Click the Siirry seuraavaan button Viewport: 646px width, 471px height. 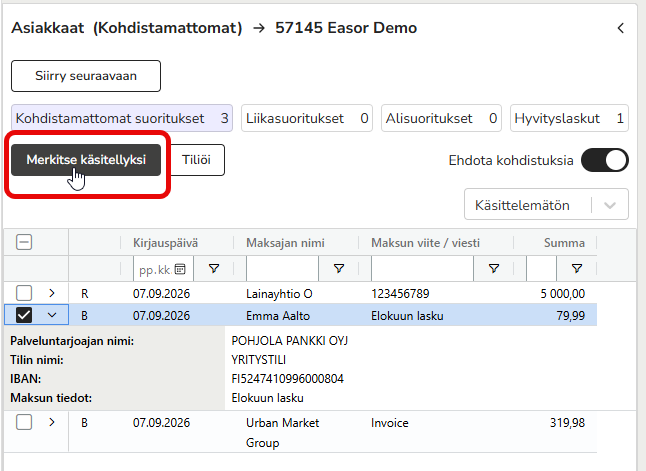click(86, 76)
